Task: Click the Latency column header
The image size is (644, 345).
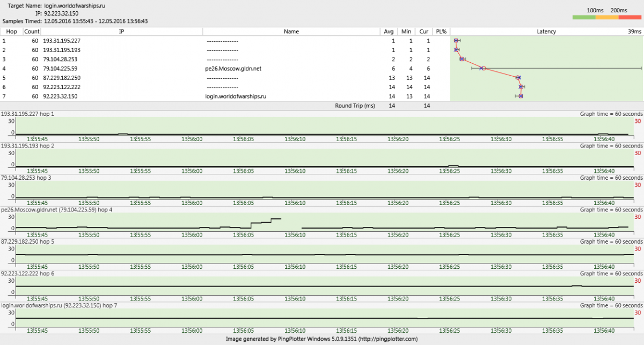Action: point(546,32)
